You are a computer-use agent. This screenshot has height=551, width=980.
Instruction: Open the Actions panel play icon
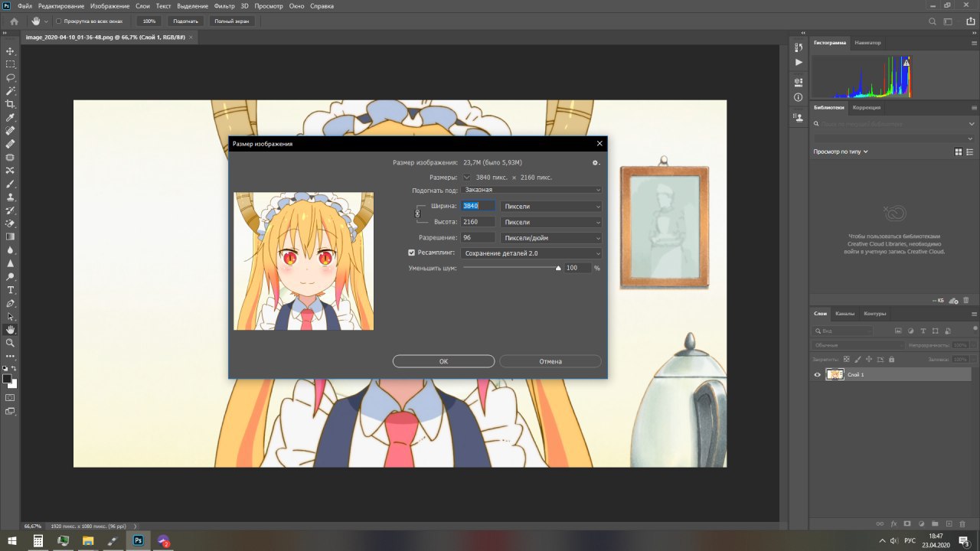(x=799, y=62)
